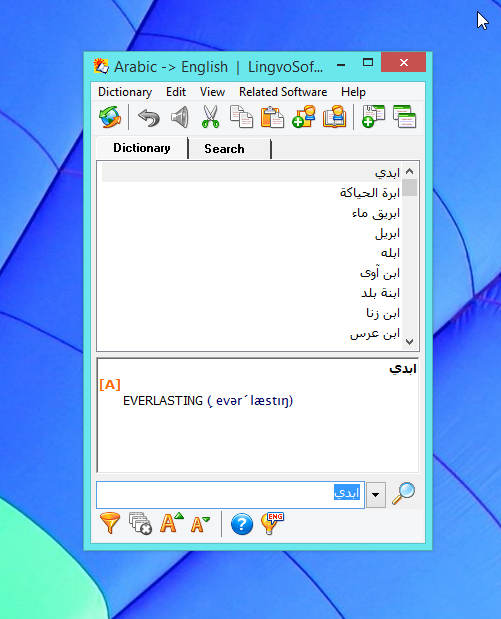Click inside the word search input field
The height and width of the screenshot is (619, 501).
230,495
